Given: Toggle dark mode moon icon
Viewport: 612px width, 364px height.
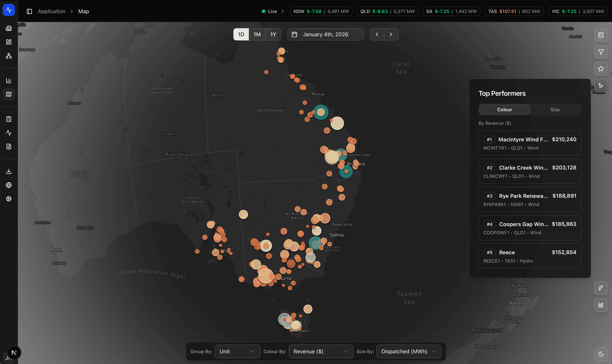Looking at the screenshot, I should (x=601, y=354).
